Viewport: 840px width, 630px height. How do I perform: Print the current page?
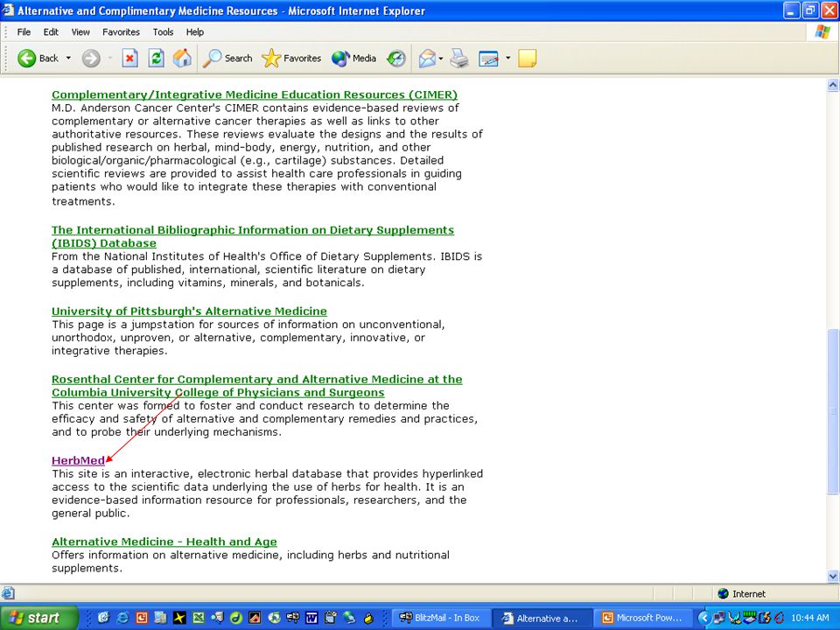459,58
